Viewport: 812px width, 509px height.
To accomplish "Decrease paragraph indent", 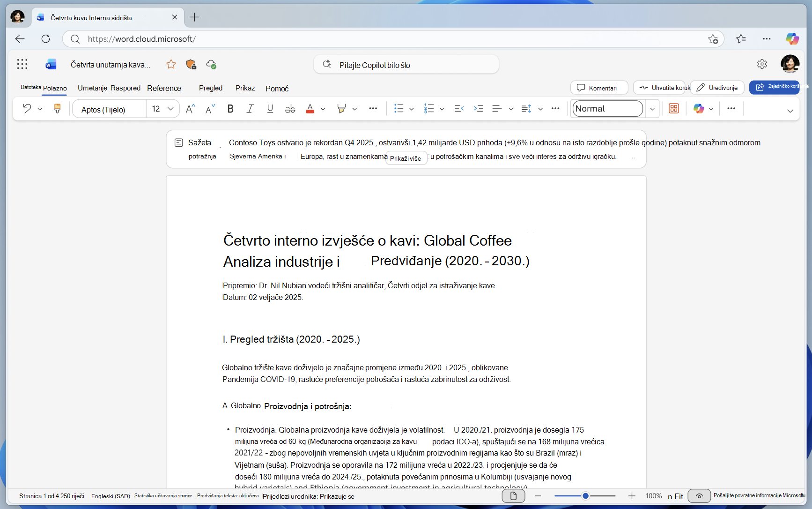I will pyautogui.click(x=459, y=109).
